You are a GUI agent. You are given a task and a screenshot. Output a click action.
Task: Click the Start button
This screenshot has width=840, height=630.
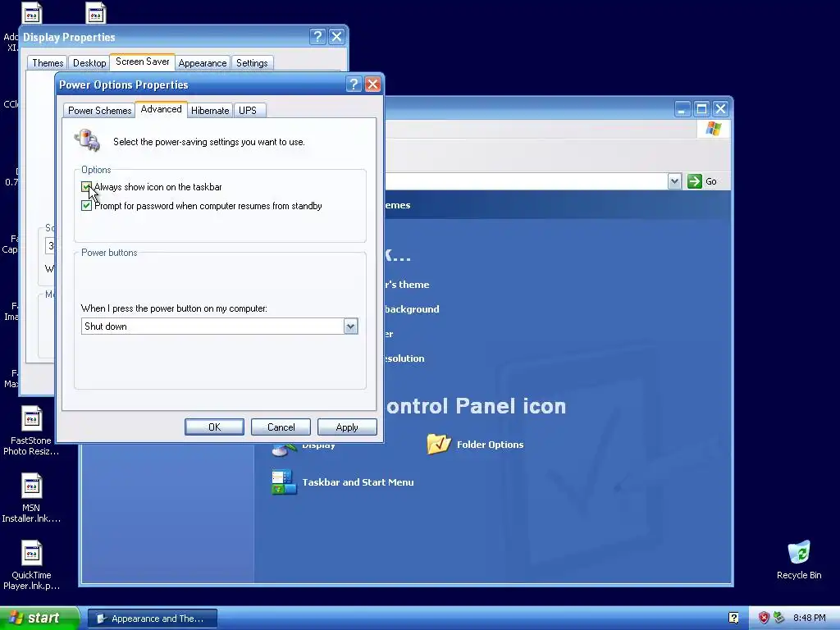(x=39, y=619)
